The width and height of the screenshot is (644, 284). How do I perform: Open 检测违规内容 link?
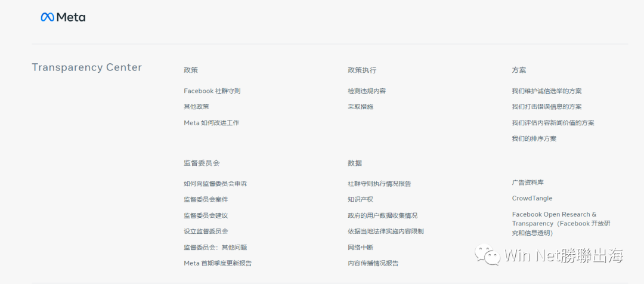click(367, 91)
